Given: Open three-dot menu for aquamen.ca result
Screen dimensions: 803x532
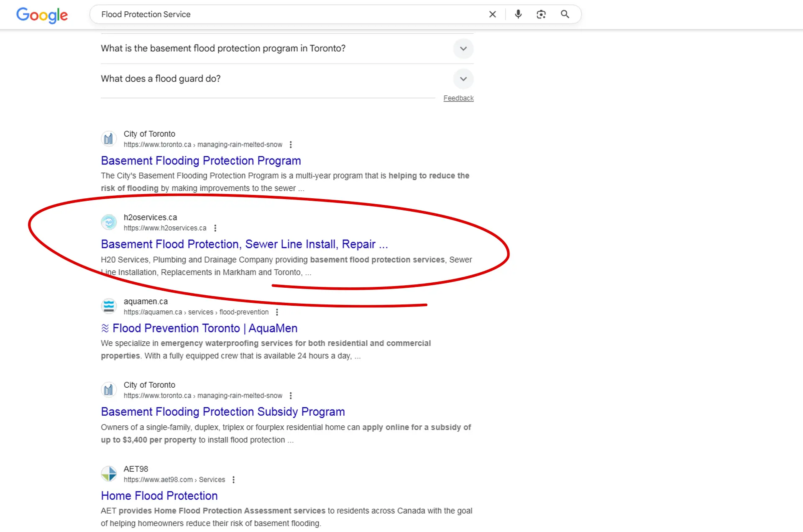Looking at the screenshot, I should [277, 312].
